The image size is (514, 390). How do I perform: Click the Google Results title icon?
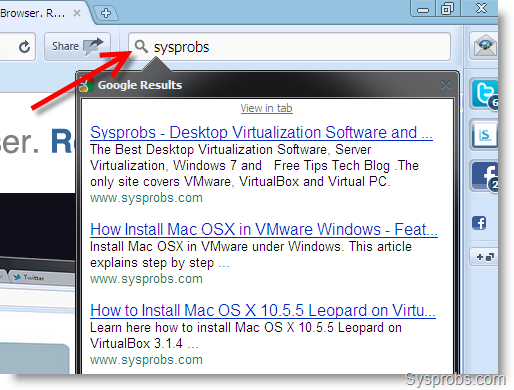[x=86, y=85]
